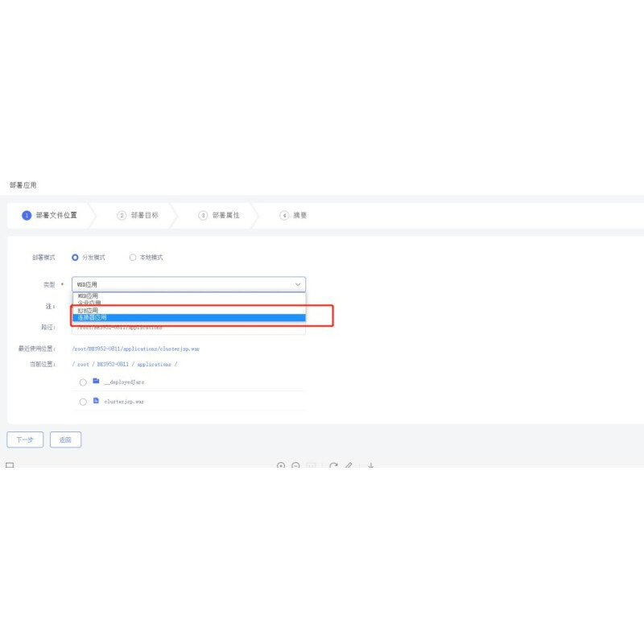The height and width of the screenshot is (644, 644).
Task: Click the file icon beside clusterjsp.war
Action: coord(96,400)
